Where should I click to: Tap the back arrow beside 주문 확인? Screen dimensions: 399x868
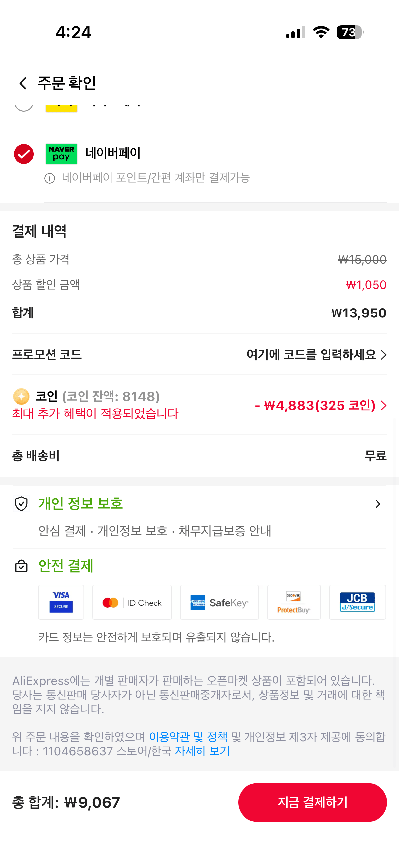point(22,83)
